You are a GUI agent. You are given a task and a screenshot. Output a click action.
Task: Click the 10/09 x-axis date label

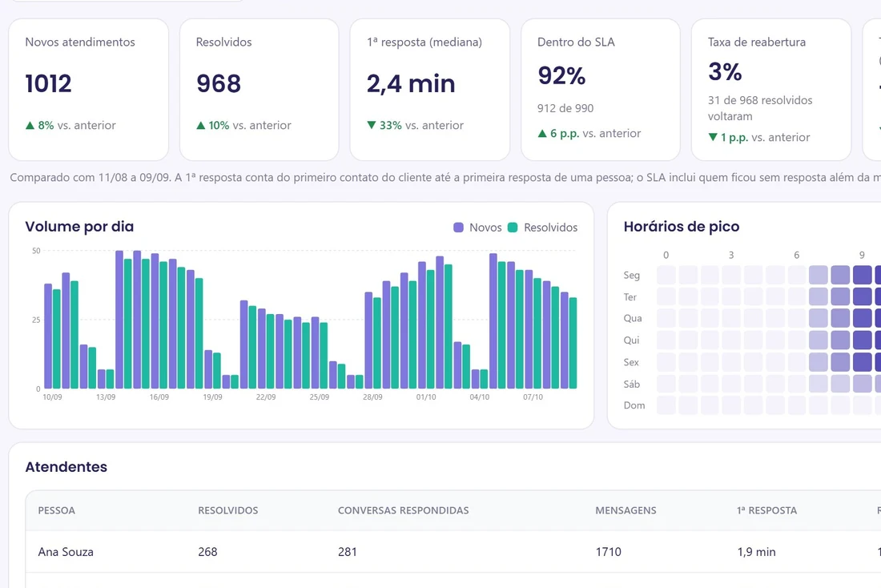click(52, 397)
